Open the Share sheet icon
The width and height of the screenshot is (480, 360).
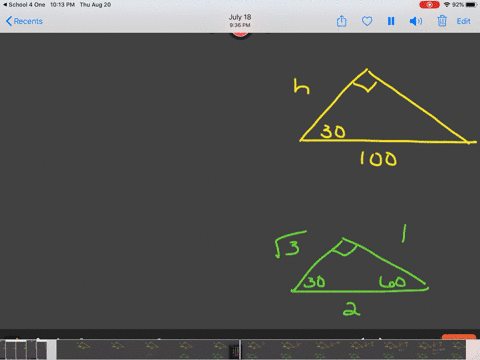coord(341,21)
